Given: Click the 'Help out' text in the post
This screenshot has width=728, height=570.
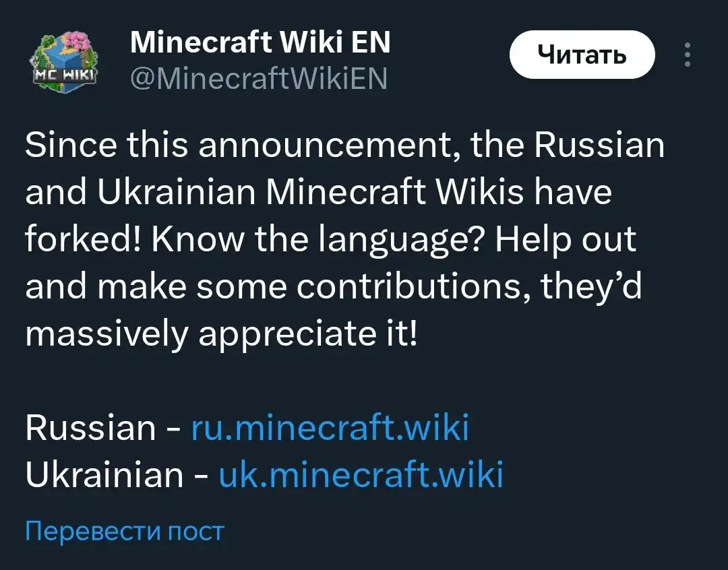Looking at the screenshot, I should [566, 241].
